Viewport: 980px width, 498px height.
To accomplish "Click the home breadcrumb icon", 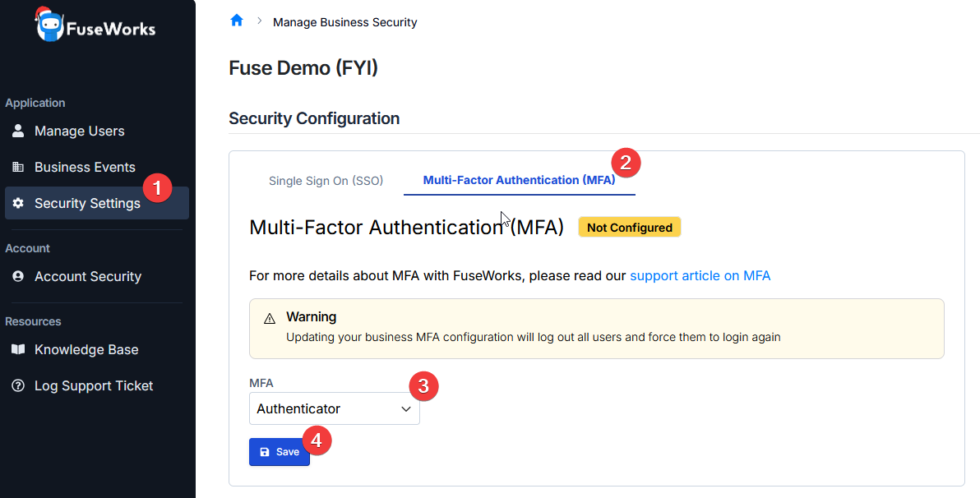I will pos(237,21).
